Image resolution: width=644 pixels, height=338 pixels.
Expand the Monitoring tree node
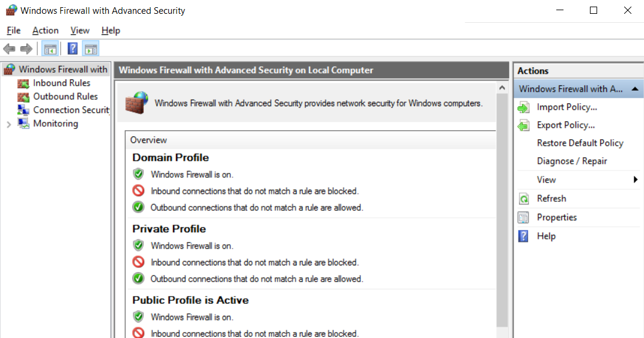(8, 124)
